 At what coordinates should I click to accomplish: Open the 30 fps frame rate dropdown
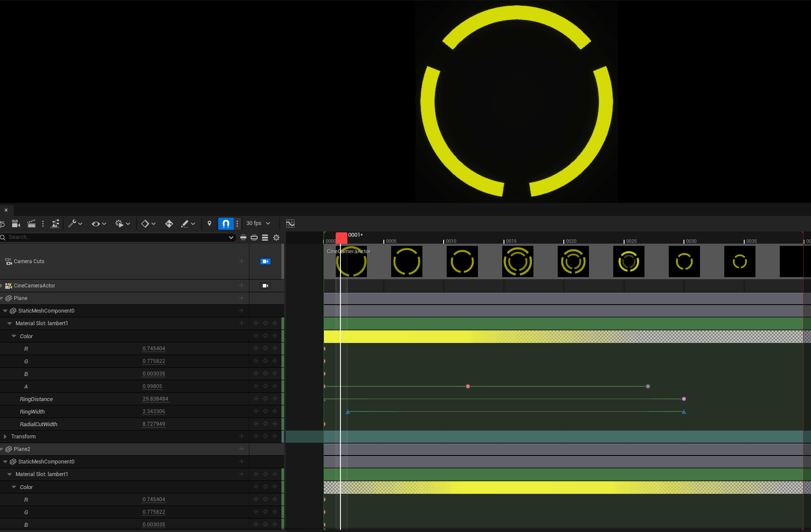point(258,223)
